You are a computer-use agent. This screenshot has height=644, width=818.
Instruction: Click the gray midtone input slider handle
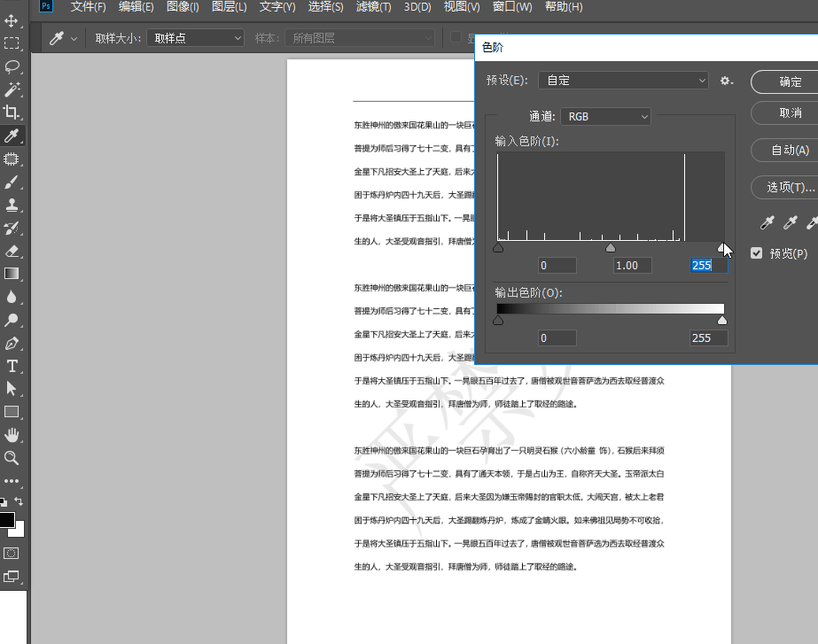(611, 249)
